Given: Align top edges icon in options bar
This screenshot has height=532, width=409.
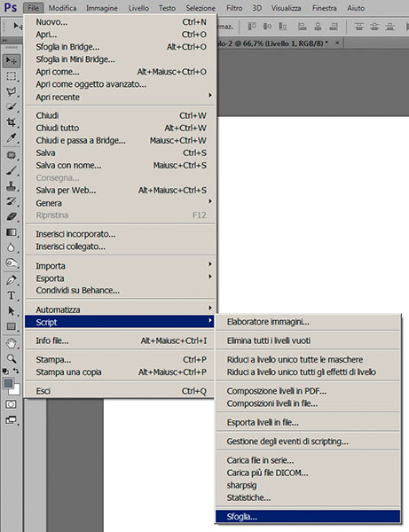Looking at the screenshot, I should 251,26.
